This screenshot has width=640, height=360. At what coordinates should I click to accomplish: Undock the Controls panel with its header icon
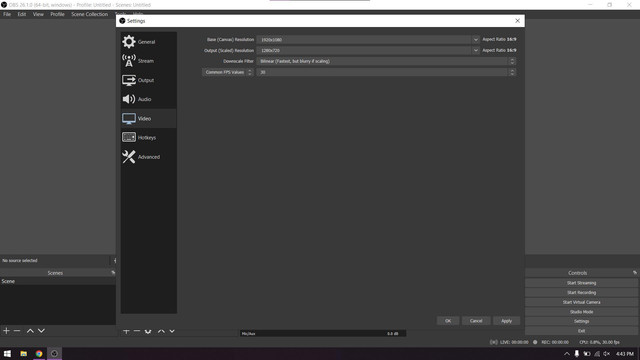click(x=635, y=273)
